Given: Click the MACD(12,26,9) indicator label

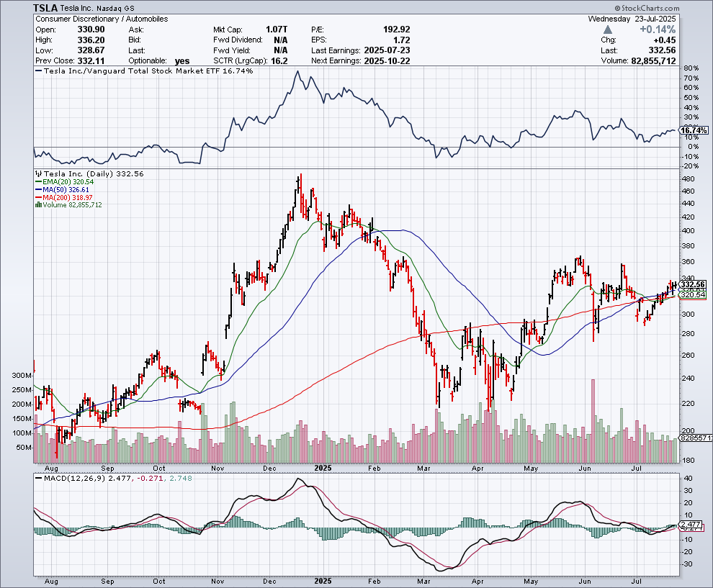Looking at the screenshot, I should (x=75, y=479).
